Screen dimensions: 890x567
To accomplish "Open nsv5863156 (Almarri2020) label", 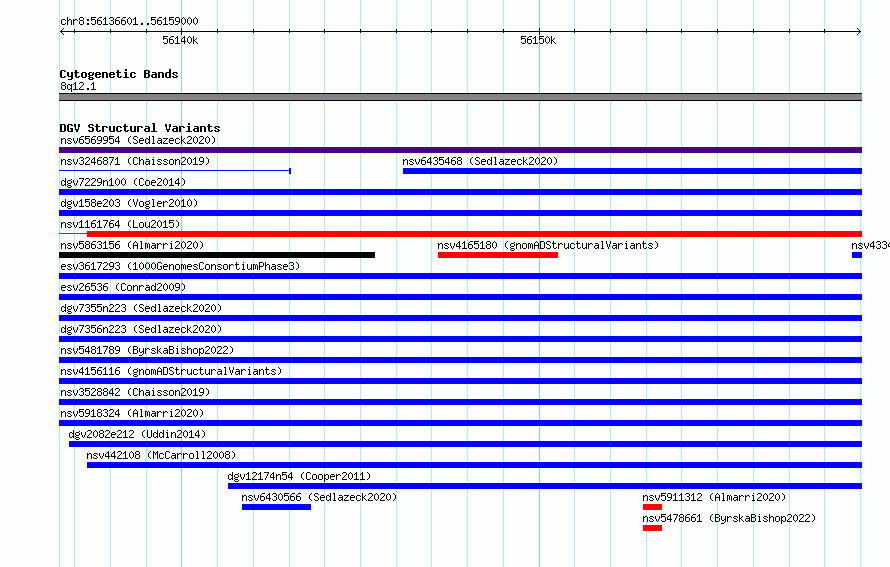I will (132, 245).
